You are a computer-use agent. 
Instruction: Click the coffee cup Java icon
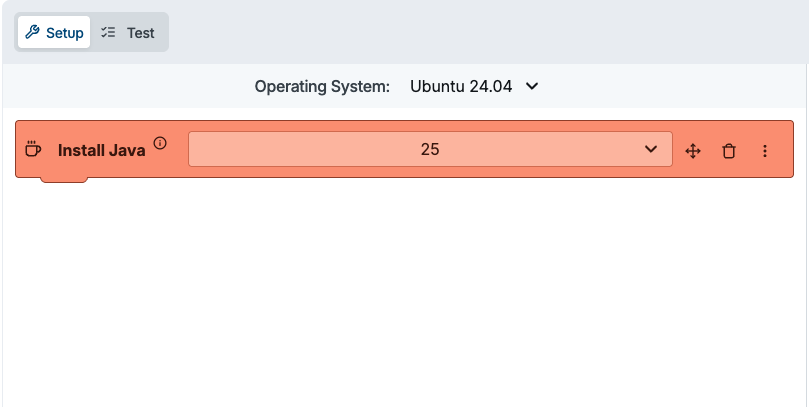(x=33, y=150)
